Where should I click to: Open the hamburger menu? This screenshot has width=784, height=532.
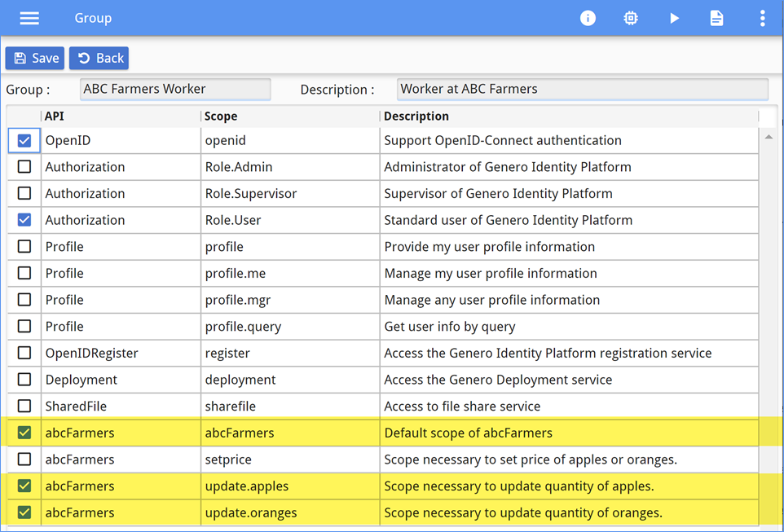coord(29,17)
